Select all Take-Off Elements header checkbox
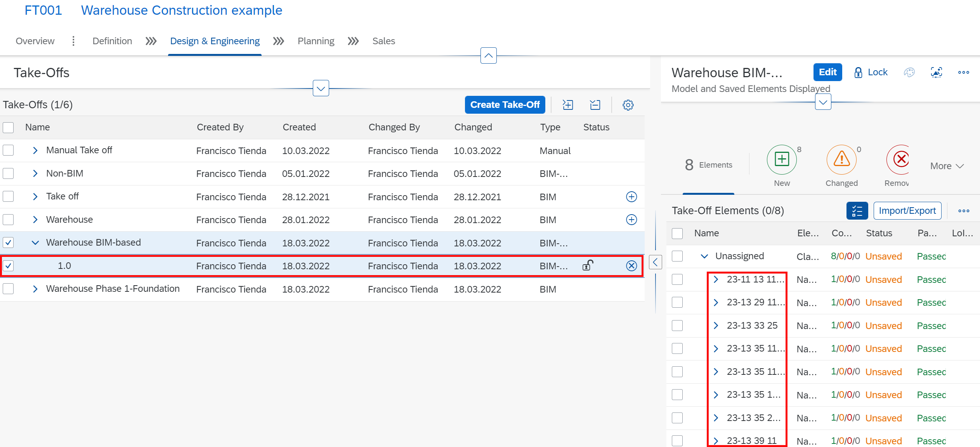 (677, 233)
